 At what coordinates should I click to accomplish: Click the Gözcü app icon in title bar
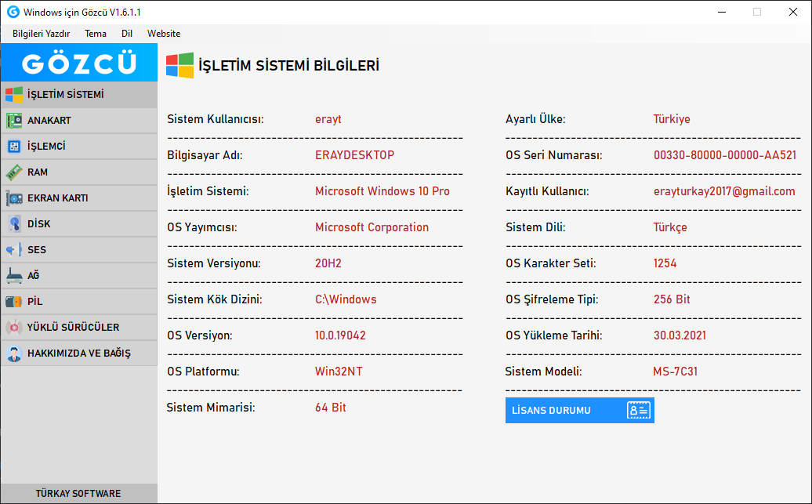(x=13, y=12)
